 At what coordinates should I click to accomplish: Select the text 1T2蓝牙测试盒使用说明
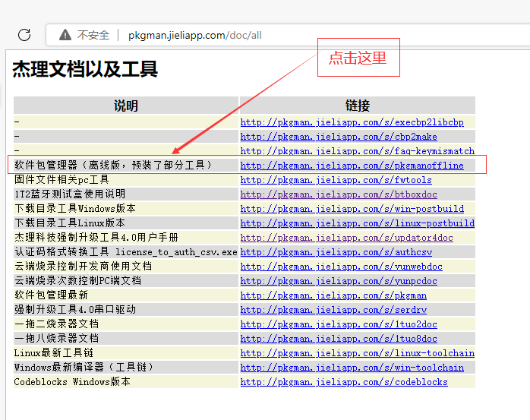click(70, 194)
